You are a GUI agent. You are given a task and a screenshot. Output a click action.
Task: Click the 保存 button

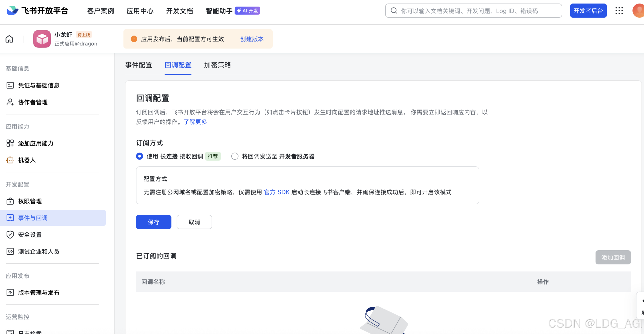pos(153,222)
